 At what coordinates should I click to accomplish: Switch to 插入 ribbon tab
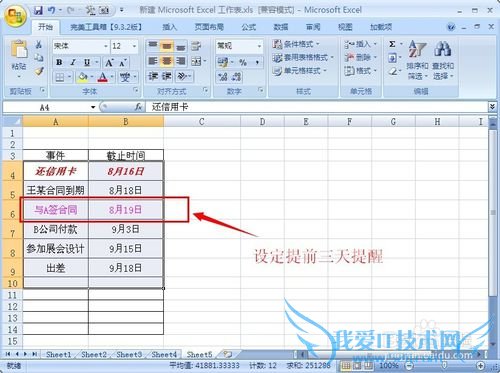pos(170,27)
